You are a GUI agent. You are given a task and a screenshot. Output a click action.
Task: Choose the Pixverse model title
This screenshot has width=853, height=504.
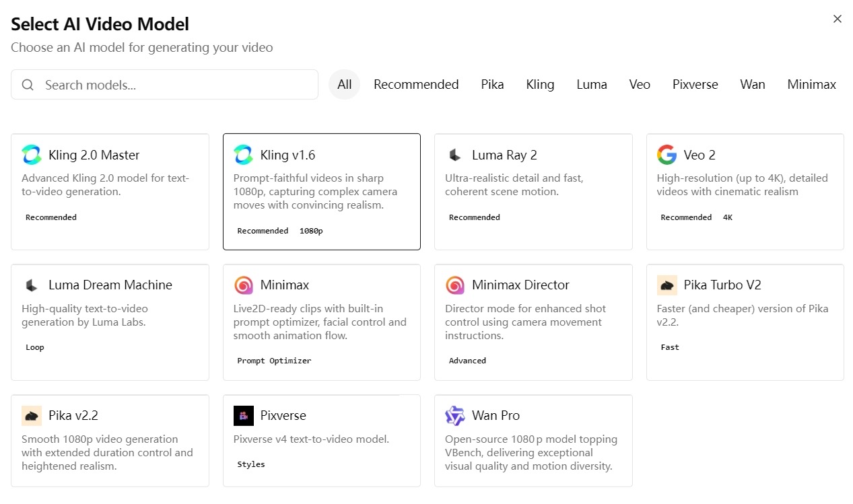tap(283, 415)
